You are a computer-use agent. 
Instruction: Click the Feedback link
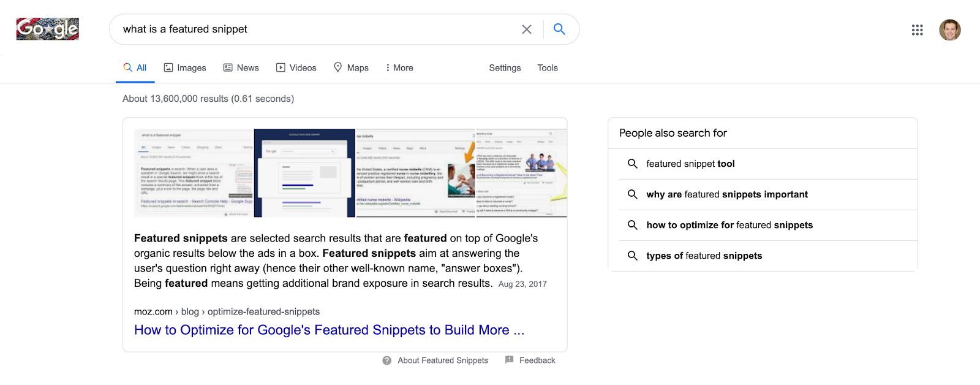coord(537,360)
